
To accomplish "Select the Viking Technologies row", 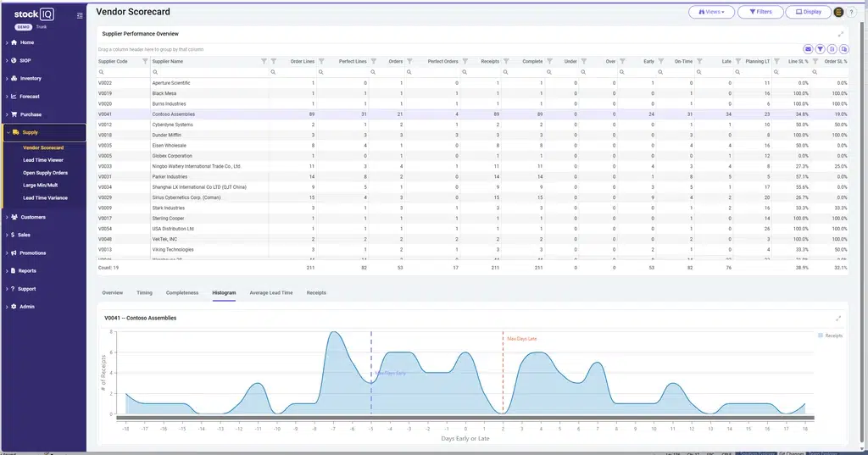I will 472,250.
